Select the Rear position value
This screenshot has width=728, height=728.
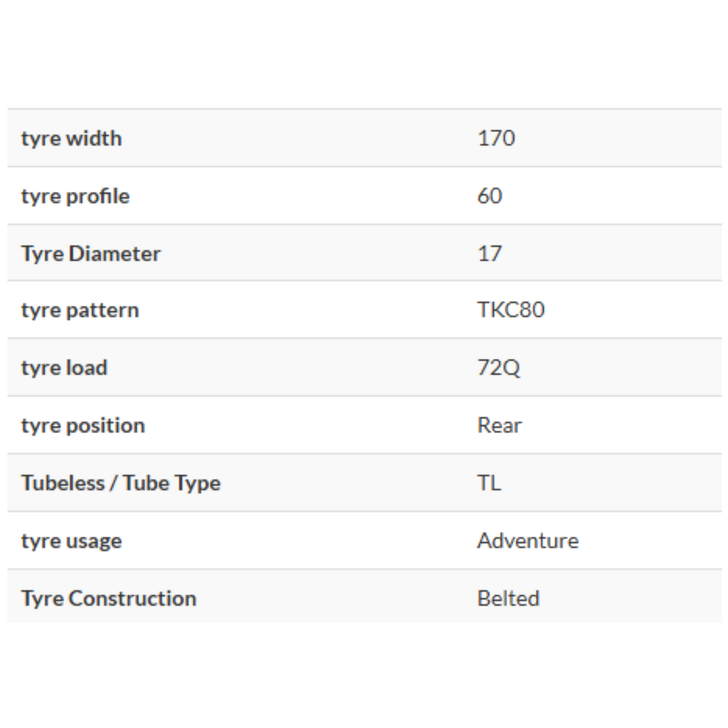click(x=499, y=426)
